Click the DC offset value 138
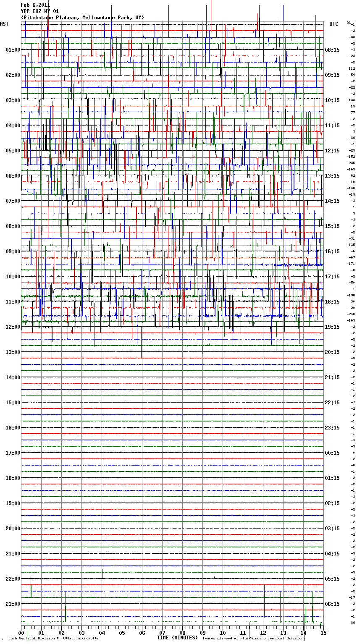The width and height of the screenshot is (357, 644). pos(352,100)
